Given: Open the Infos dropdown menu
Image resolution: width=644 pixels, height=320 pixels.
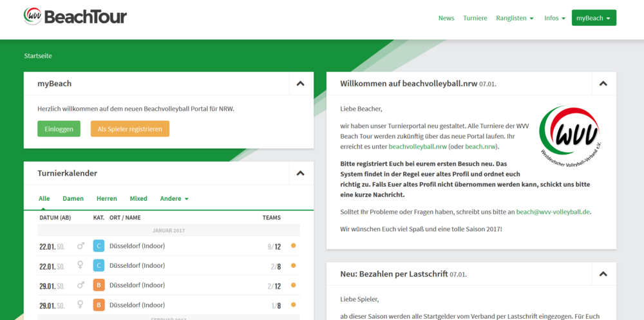Looking at the screenshot, I should (555, 18).
